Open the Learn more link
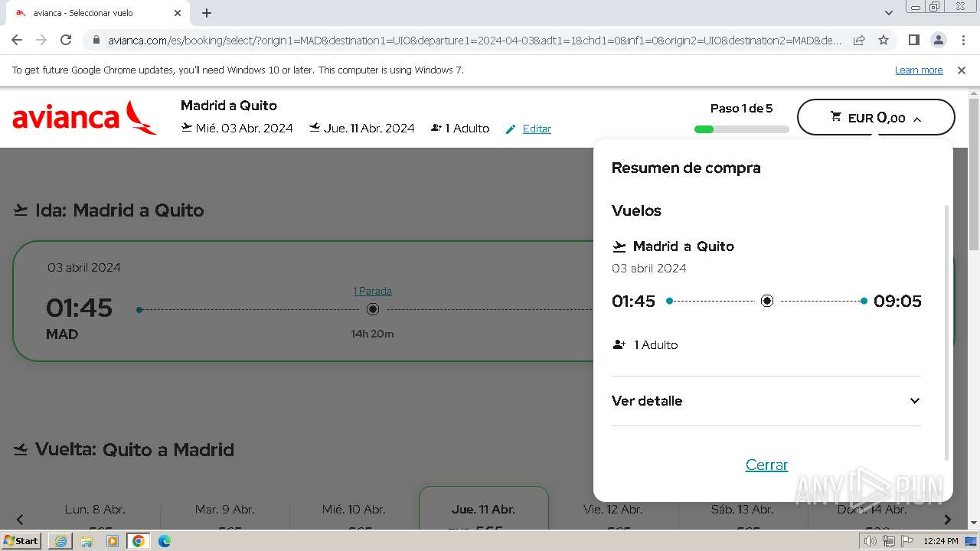Viewport: 980px width, 551px height. tap(919, 70)
